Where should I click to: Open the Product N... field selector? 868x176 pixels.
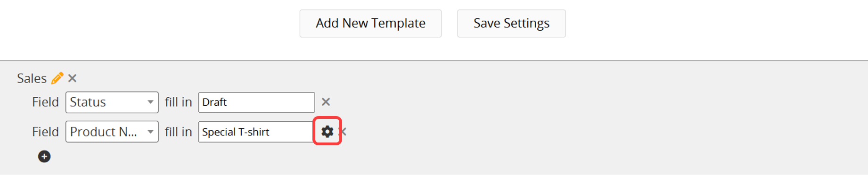112,132
